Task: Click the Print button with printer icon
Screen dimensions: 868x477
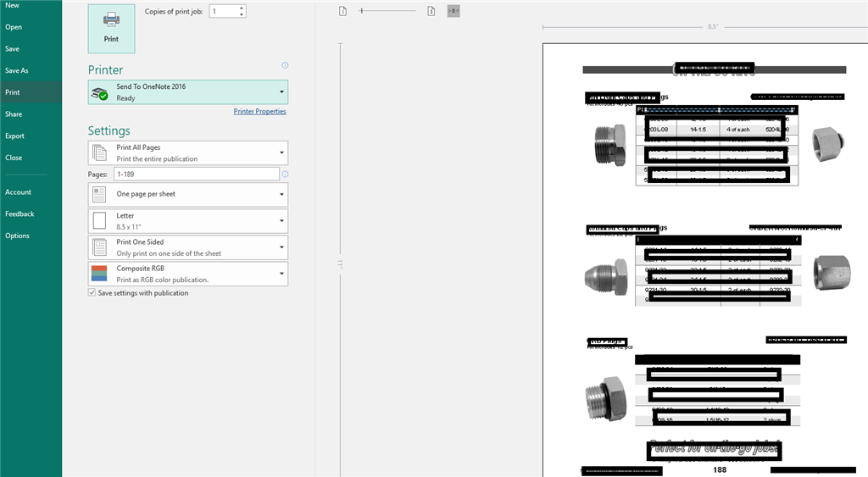Action: click(x=111, y=29)
